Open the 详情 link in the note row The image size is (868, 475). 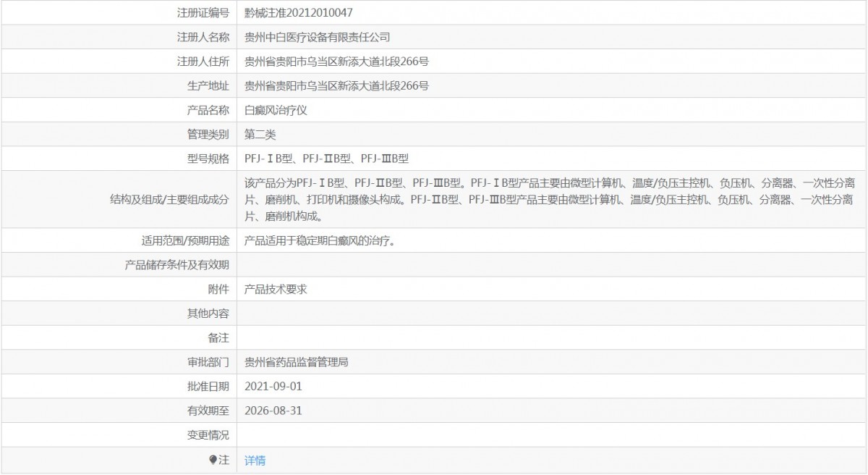pos(255,460)
